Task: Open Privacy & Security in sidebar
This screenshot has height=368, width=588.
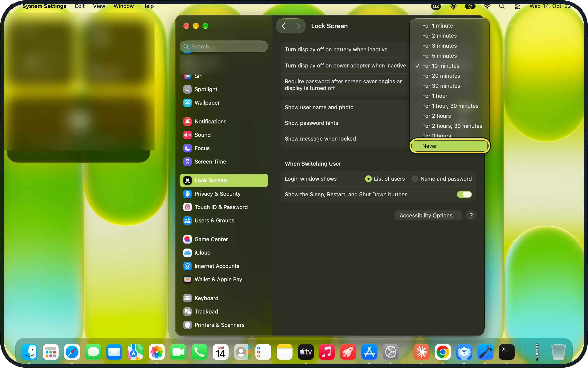Action: pos(224,194)
